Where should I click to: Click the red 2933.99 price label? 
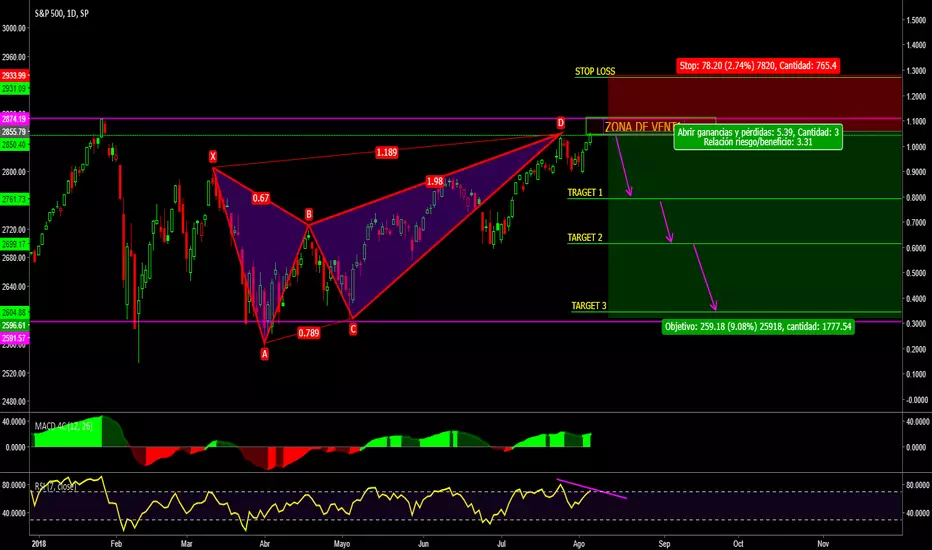point(14,76)
